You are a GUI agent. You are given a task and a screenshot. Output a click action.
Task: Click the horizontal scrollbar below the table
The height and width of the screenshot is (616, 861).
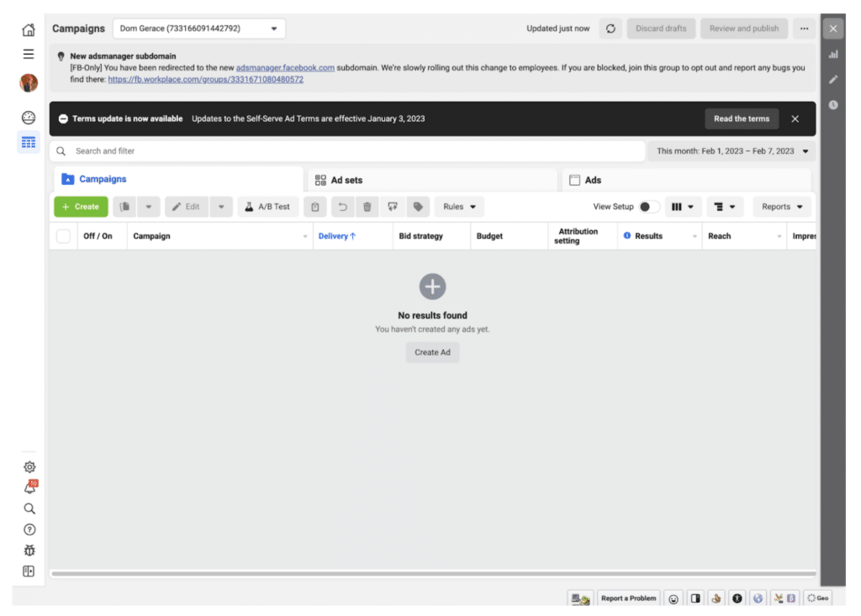pyautogui.click(x=433, y=574)
